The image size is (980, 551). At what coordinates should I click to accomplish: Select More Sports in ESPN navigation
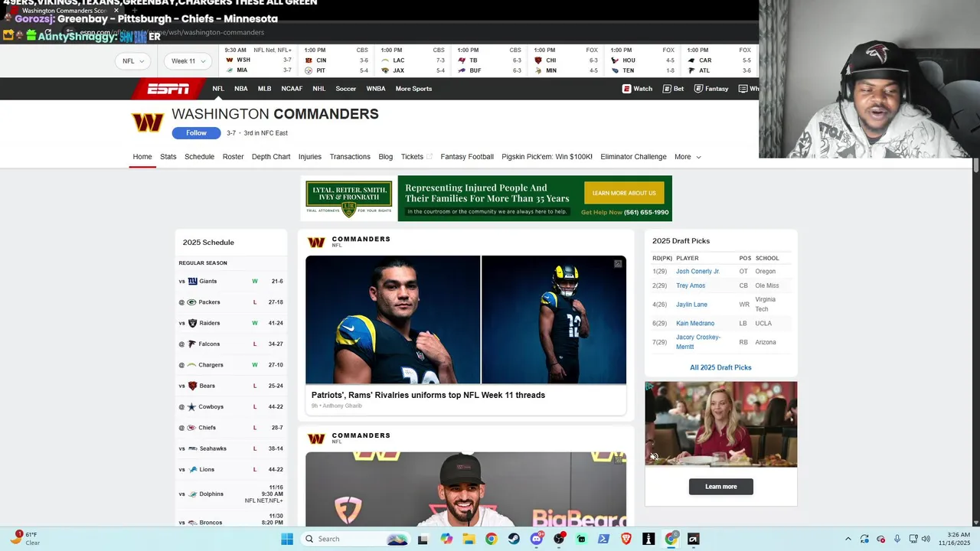(x=413, y=89)
